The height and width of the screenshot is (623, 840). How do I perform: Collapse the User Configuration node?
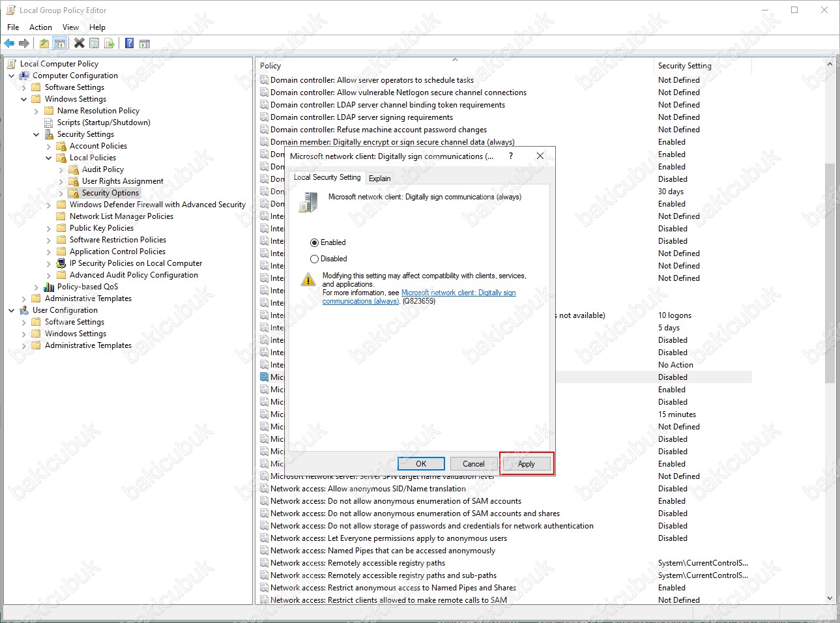point(11,310)
